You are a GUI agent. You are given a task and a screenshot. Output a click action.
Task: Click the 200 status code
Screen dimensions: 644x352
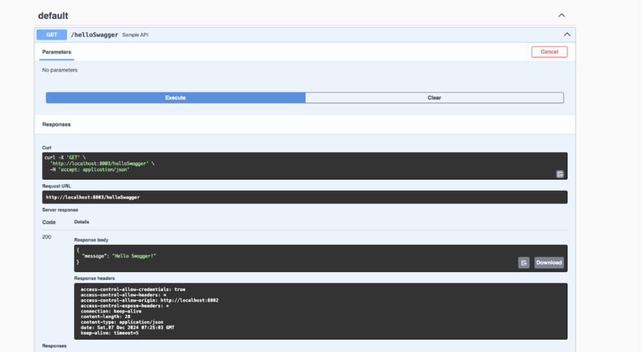coord(46,237)
